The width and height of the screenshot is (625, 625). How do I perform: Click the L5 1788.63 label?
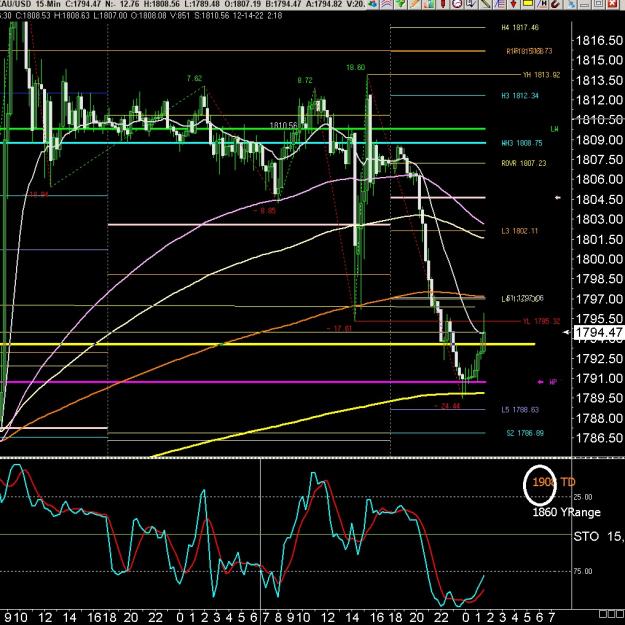pos(520,410)
